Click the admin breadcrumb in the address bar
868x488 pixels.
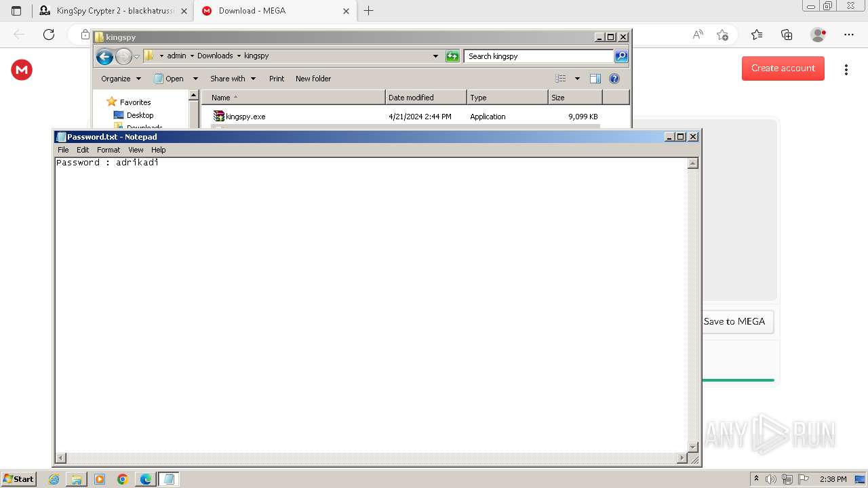click(176, 56)
